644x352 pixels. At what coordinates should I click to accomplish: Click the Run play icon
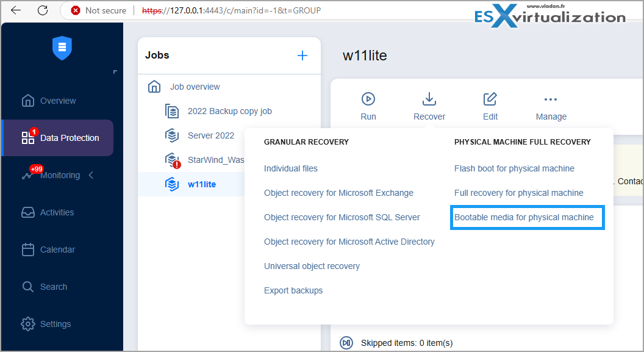coord(368,99)
